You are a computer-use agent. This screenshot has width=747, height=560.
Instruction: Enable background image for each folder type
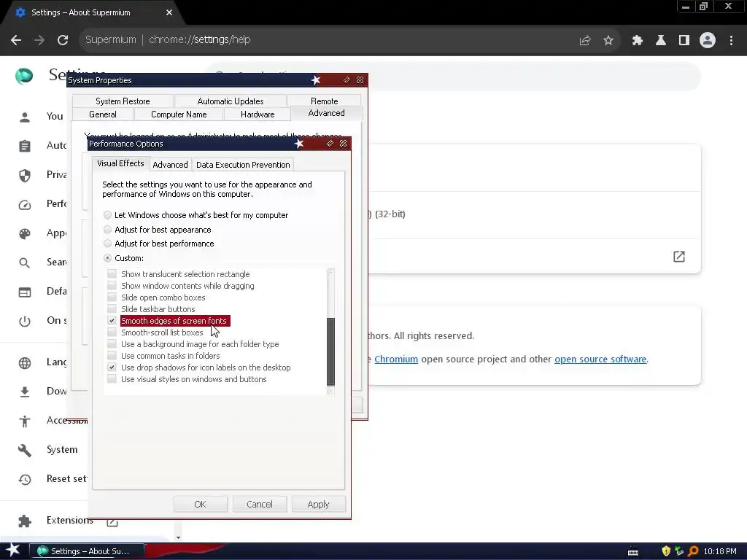pyautogui.click(x=112, y=344)
